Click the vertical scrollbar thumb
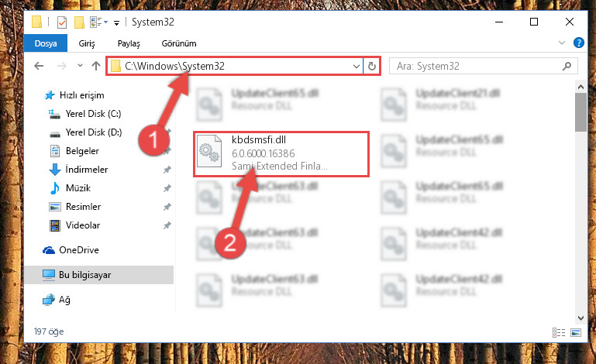Image resolution: width=596 pixels, height=364 pixels. click(580, 112)
